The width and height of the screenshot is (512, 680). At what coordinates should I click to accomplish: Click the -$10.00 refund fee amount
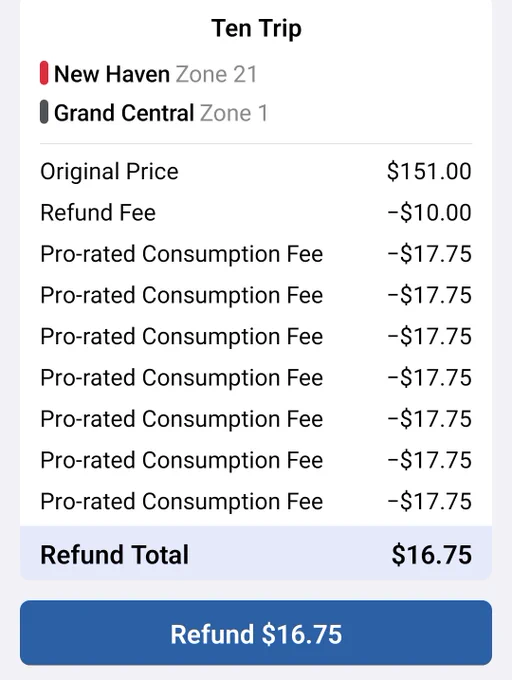coord(429,212)
